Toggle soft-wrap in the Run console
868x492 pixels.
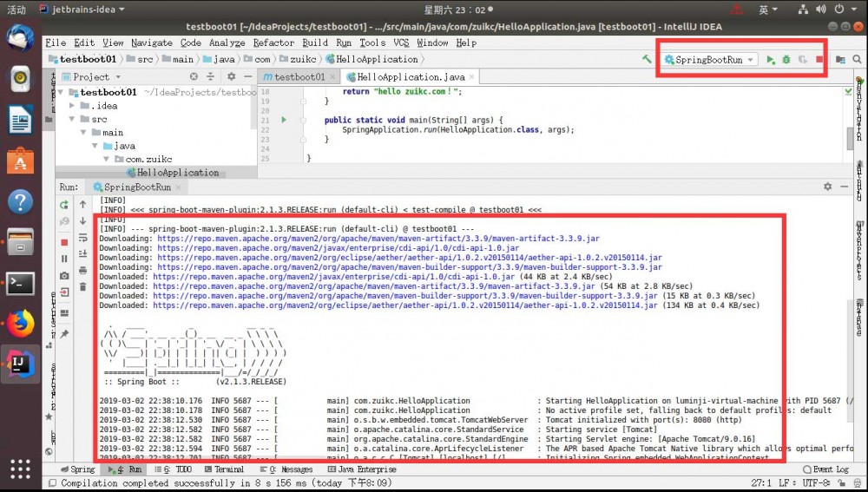pos(82,239)
